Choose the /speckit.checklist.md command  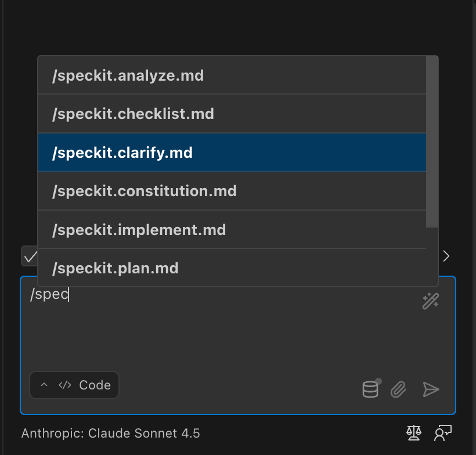(x=232, y=114)
